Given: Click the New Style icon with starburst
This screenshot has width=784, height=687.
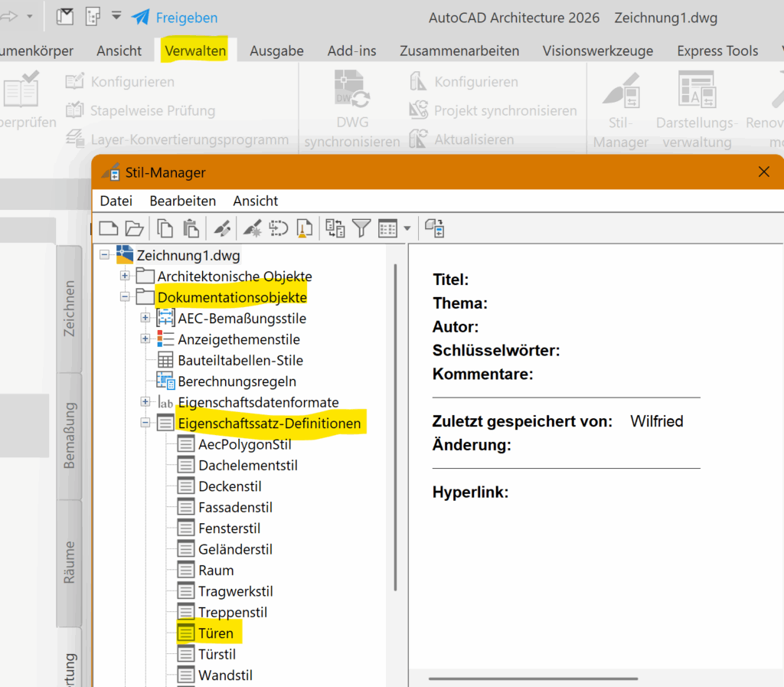Looking at the screenshot, I should 251,227.
